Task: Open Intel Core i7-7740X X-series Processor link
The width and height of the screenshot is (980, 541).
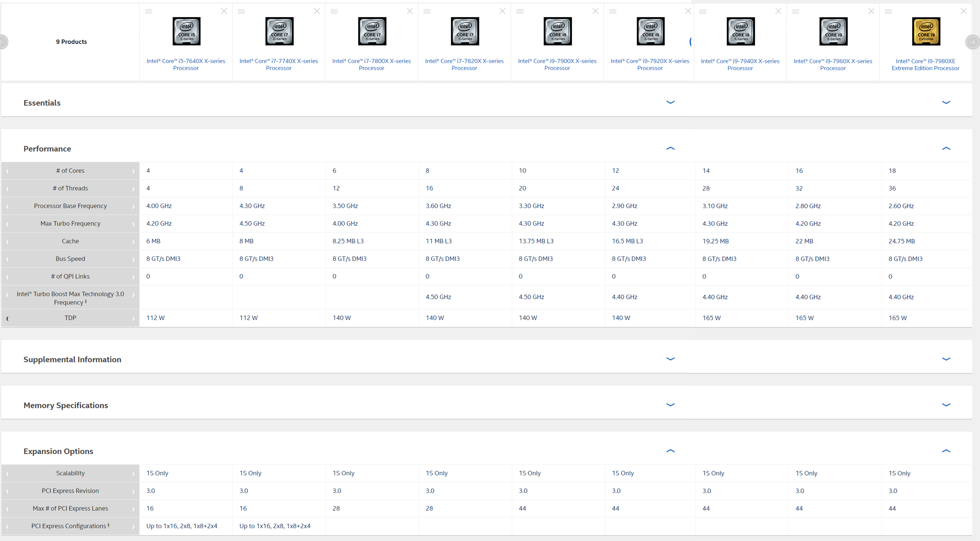Action: coord(279,64)
